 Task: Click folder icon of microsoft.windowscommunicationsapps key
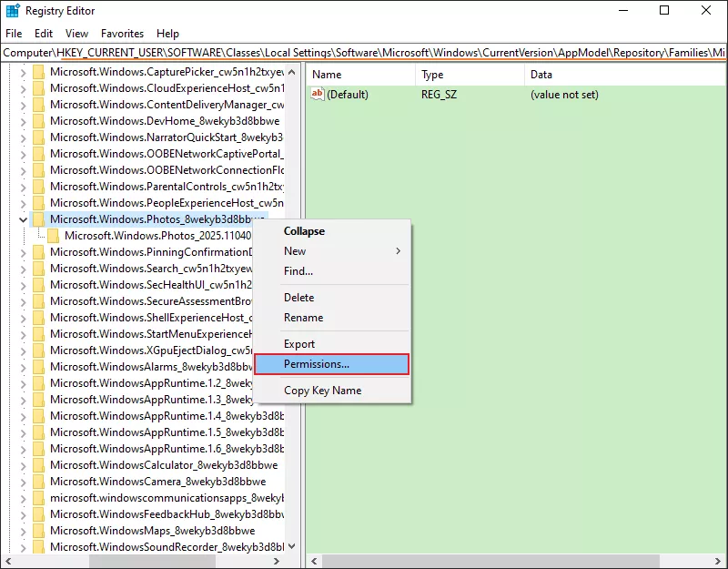click(x=39, y=498)
